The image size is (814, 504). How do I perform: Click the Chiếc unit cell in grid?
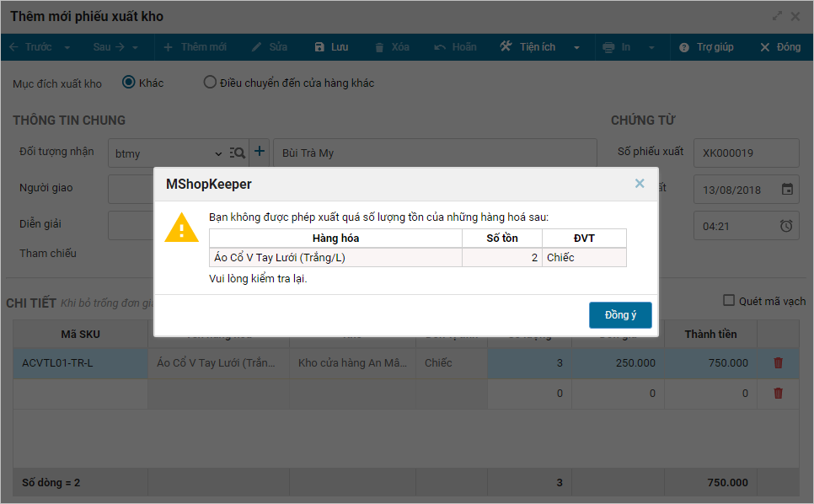tap(451, 362)
